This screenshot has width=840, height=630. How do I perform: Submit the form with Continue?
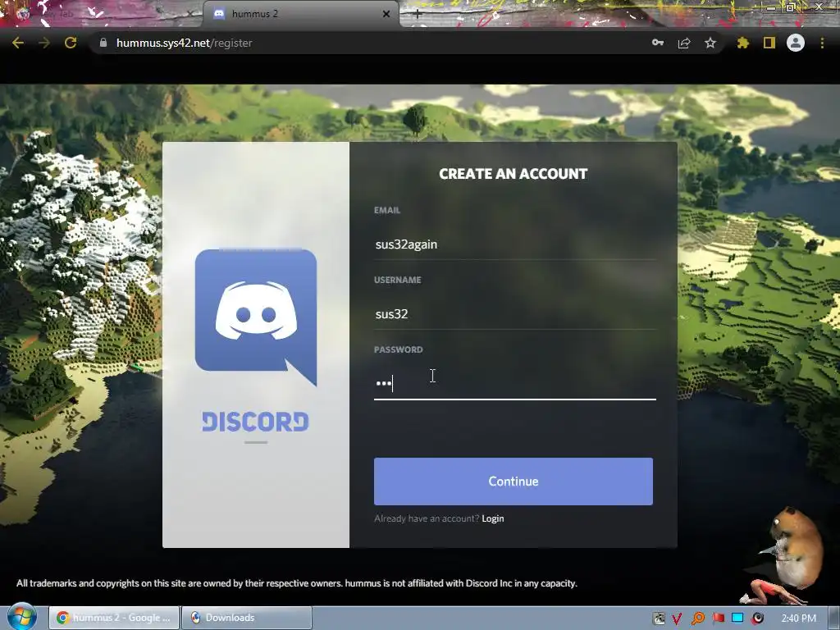click(514, 481)
